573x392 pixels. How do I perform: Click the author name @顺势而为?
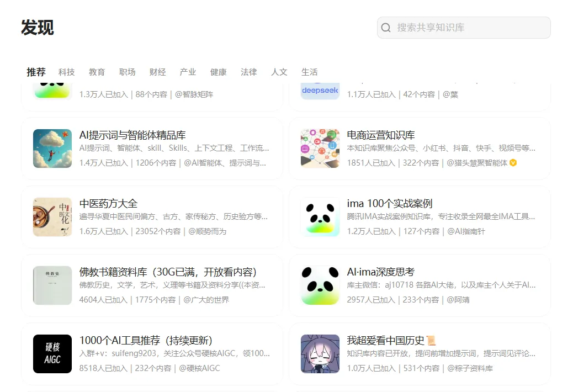point(207,231)
